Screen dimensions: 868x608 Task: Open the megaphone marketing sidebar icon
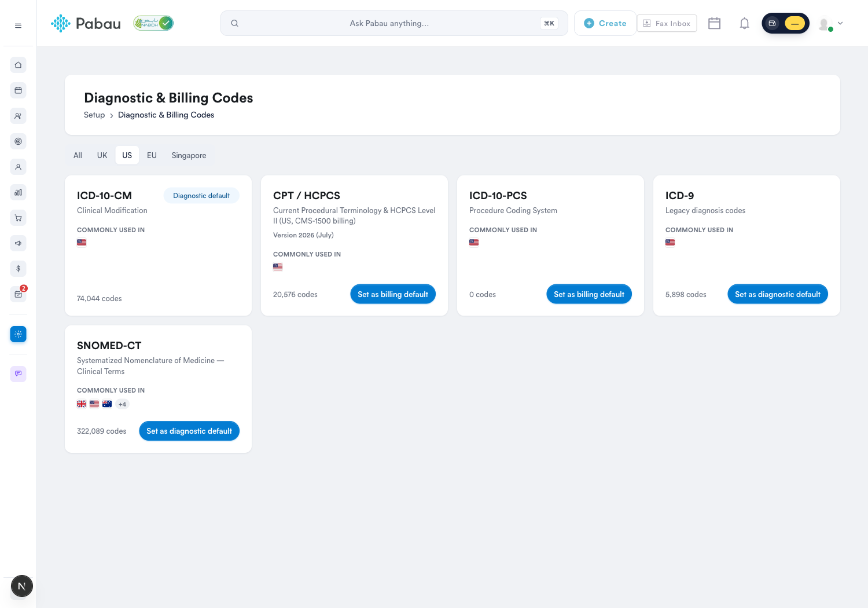[x=18, y=243]
